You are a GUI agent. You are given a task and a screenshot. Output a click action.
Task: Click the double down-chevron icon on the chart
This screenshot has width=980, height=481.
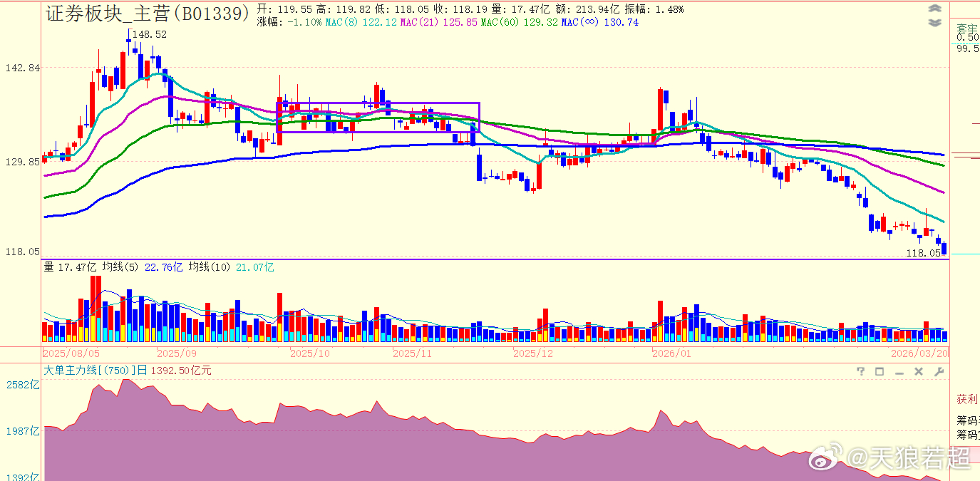[x=935, y=23]
